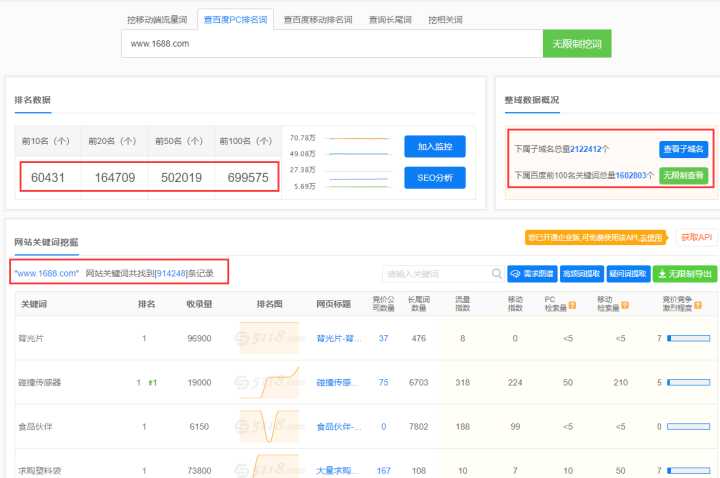Screen dimensions: 720x478
Task: Click the green 无限制挖词 button
Action: (x=577, y=44)
